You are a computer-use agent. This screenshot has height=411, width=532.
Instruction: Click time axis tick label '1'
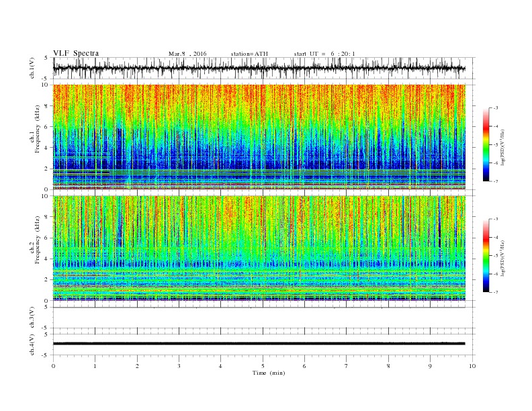(95, 366)
